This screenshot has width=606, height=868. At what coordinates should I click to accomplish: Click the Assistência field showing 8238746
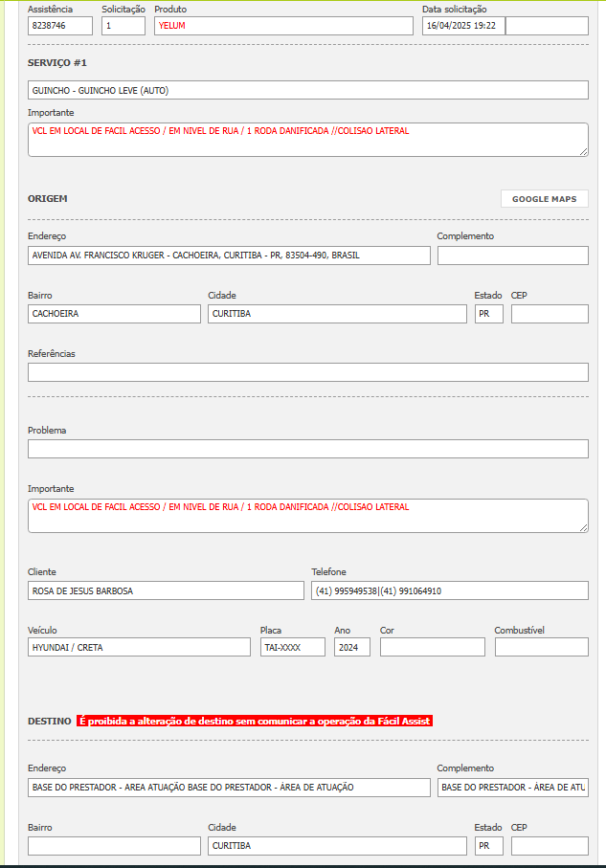(x=59, y=26)
